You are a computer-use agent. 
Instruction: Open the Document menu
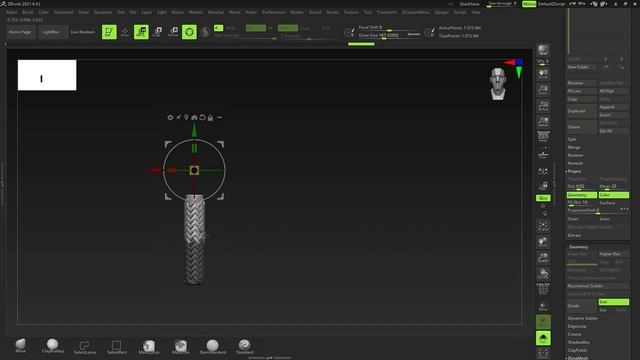64,12
